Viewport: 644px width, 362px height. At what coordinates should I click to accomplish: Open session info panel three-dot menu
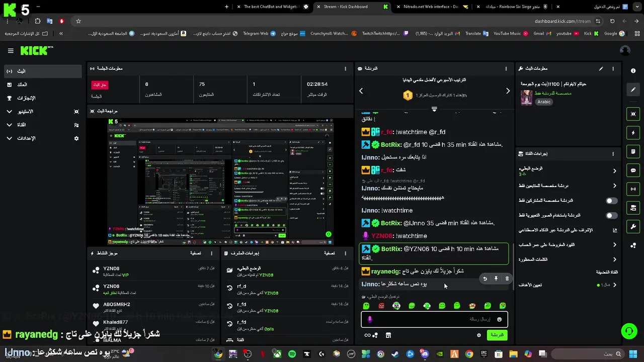[x=345, y=68]
